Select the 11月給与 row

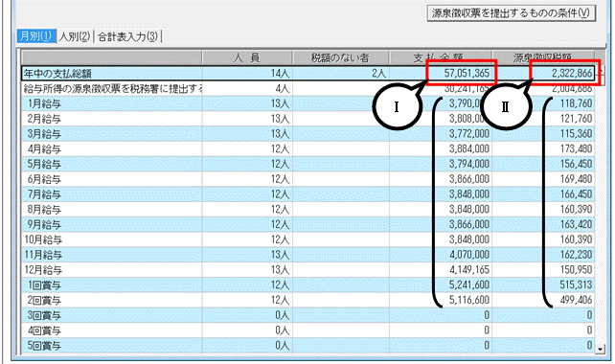[307, 255]
